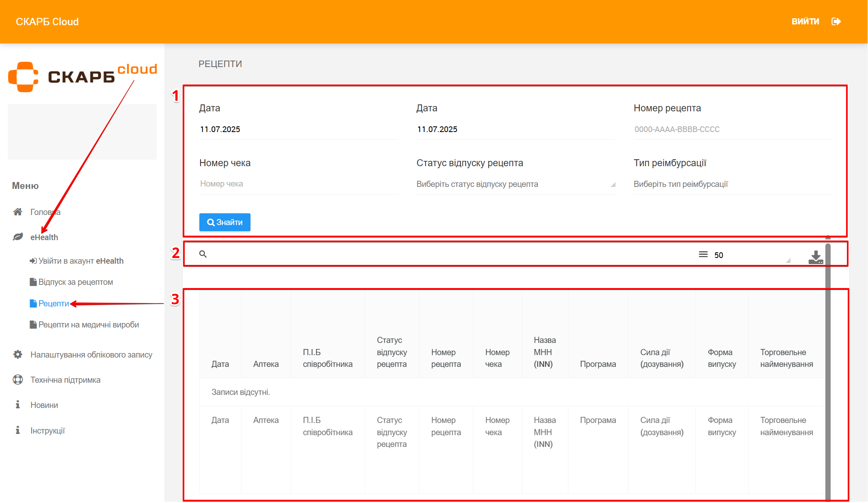Click the download export icon
Image resolution: width=868 pixels, height=503 pixels.
815,257
